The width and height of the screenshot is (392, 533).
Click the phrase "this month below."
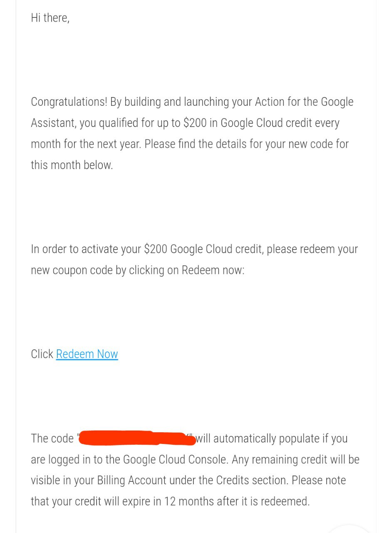tap(72, 165)
